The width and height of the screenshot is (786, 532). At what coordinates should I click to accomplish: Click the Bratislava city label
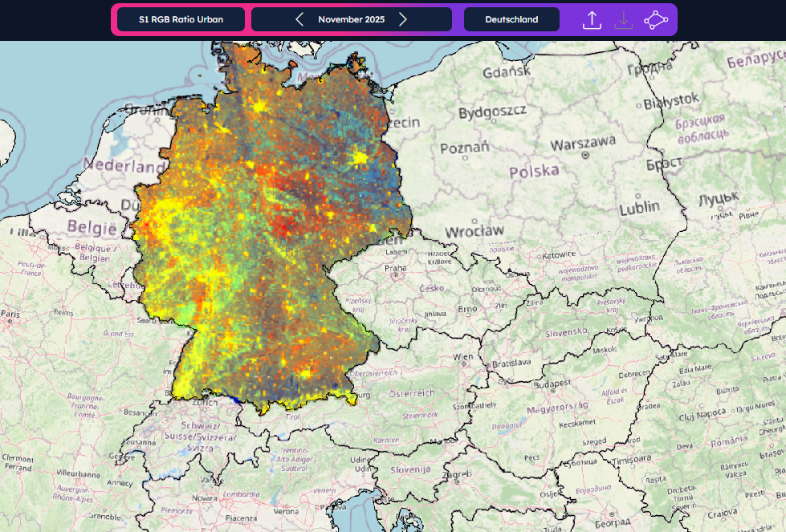512,363
